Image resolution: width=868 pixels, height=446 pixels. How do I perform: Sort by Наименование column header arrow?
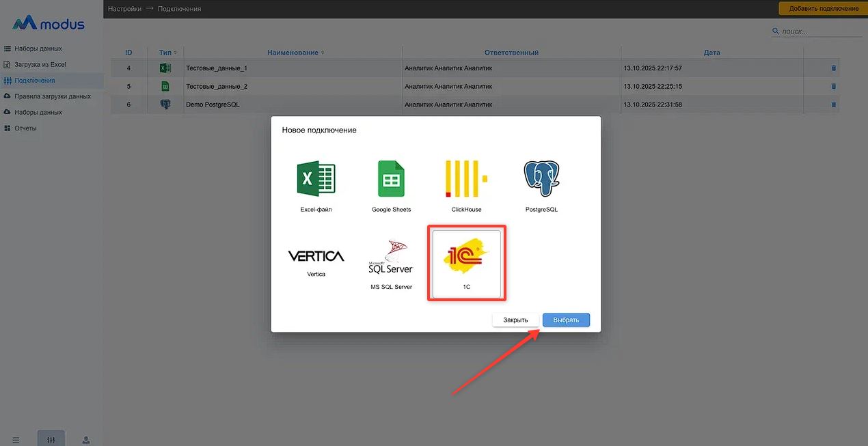pyautogui.click(x=323, y=53)
